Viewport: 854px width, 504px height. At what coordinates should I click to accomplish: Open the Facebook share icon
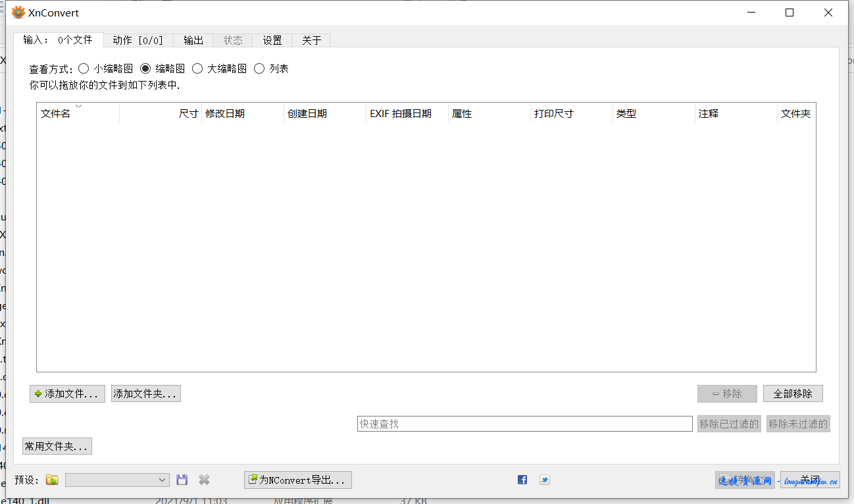[x=522, y=480]
